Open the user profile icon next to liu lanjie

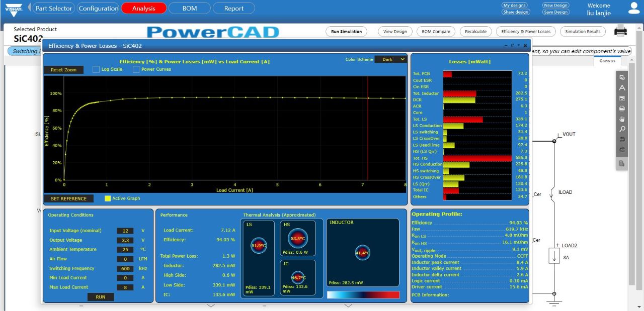(633, 8)
